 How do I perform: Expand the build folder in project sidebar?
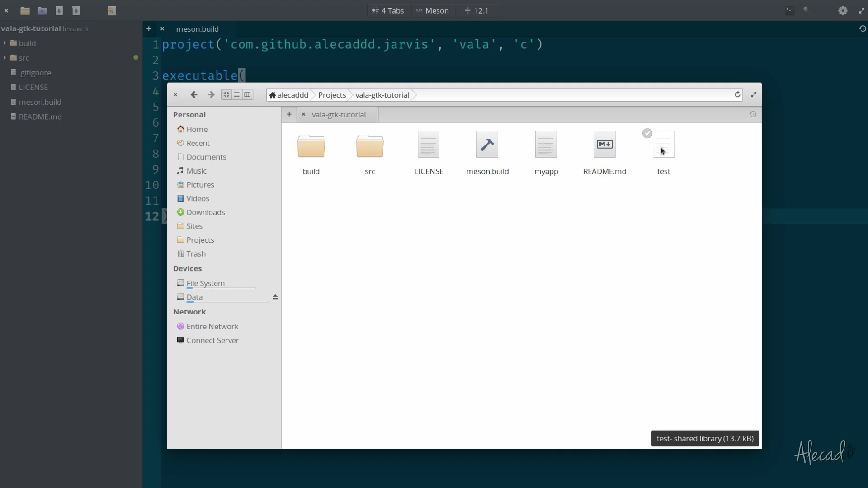point(5,43)
